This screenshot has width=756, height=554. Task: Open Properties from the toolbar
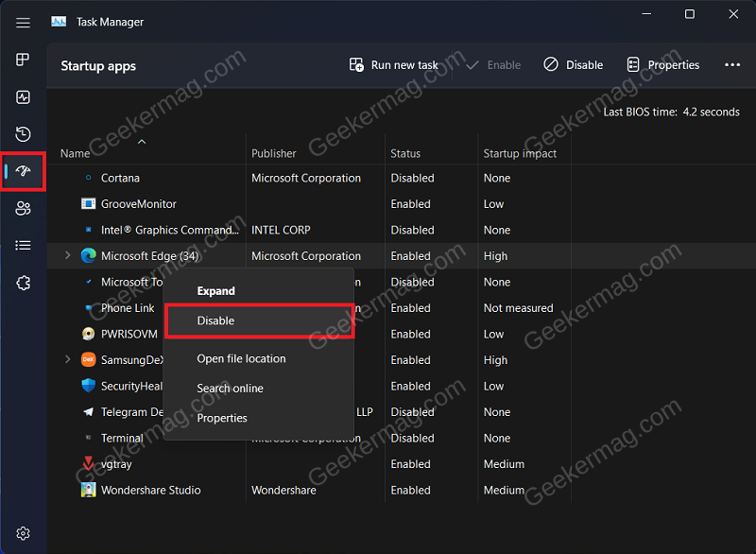(x=663, y=65)
